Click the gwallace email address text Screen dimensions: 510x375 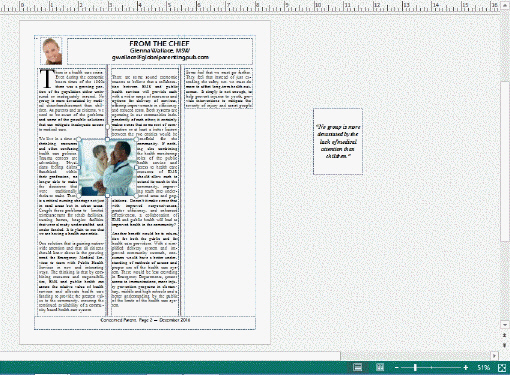tap(160, 57)
